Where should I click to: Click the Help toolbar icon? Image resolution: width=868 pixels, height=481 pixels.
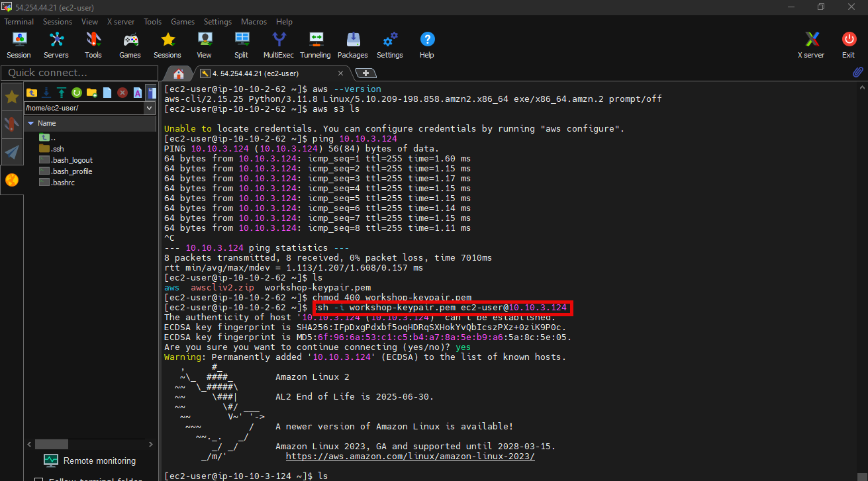427,46
